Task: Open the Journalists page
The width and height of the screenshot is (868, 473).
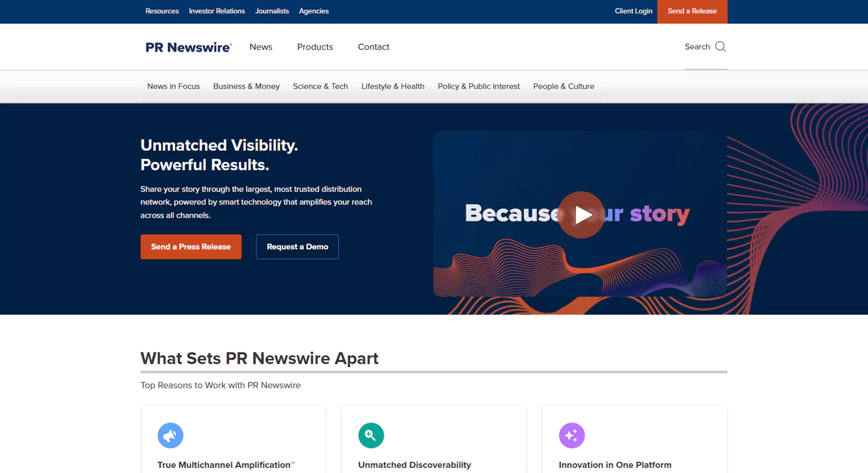Action: click(x=272, y=11)
